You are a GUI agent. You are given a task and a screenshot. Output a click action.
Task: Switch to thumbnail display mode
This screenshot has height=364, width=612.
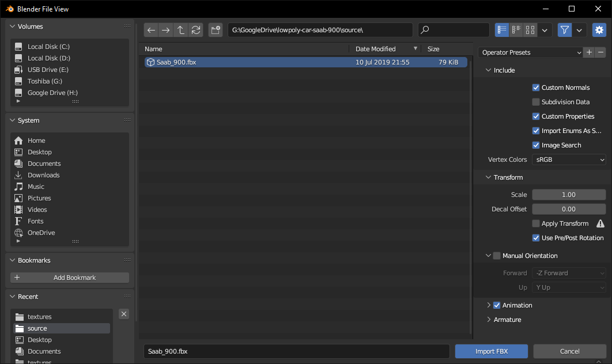pos(530,30)
